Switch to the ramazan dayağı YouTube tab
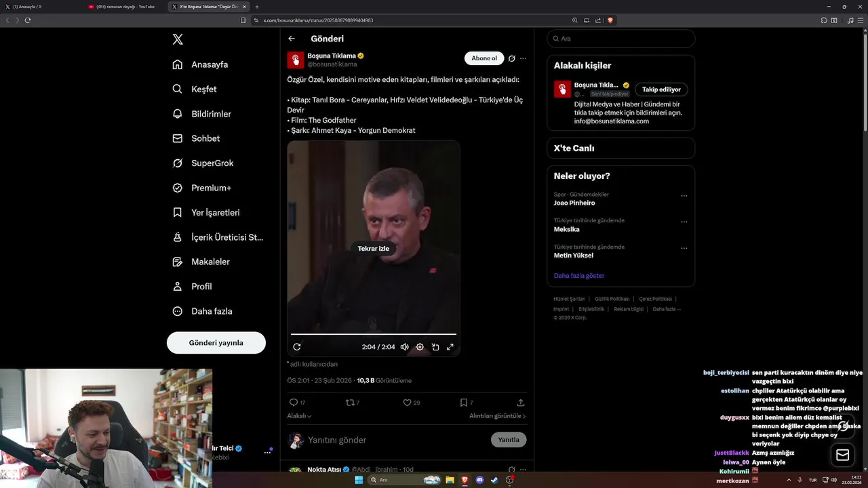 tap(125, 7)
